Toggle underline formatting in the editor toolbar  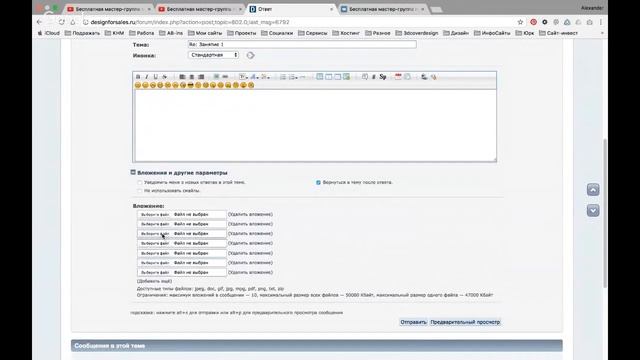point(156,77)
